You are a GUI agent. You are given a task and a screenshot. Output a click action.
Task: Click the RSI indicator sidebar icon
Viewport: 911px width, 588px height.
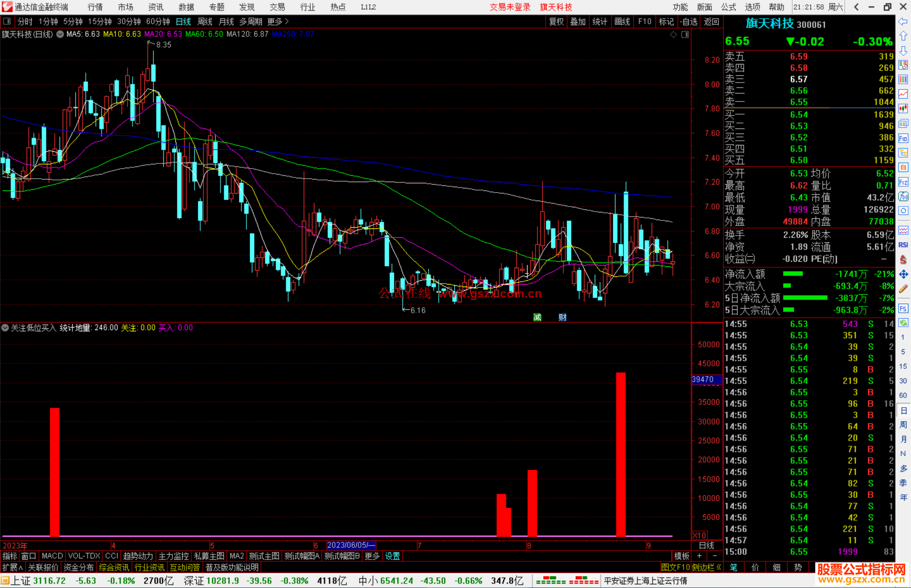903,245
